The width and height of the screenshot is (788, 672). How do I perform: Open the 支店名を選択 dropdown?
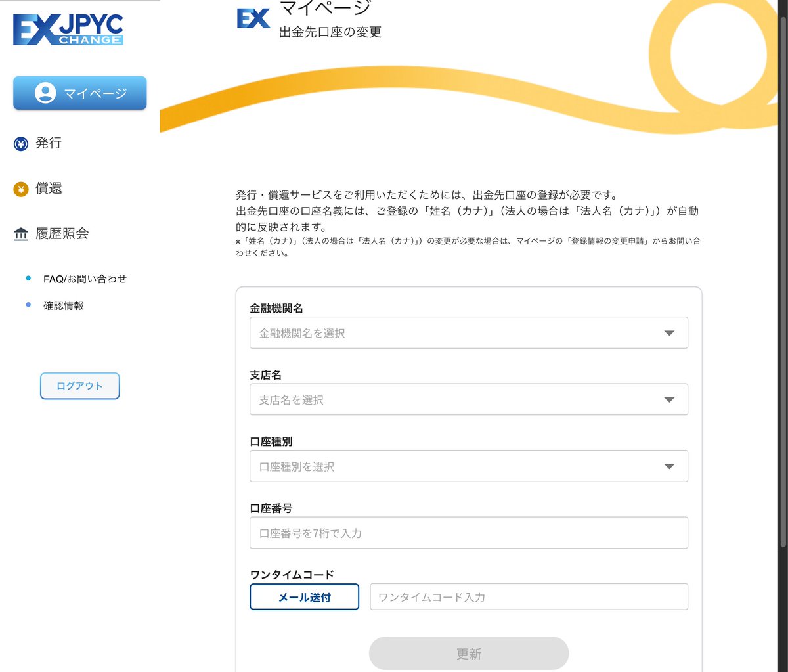click(469, 399)
